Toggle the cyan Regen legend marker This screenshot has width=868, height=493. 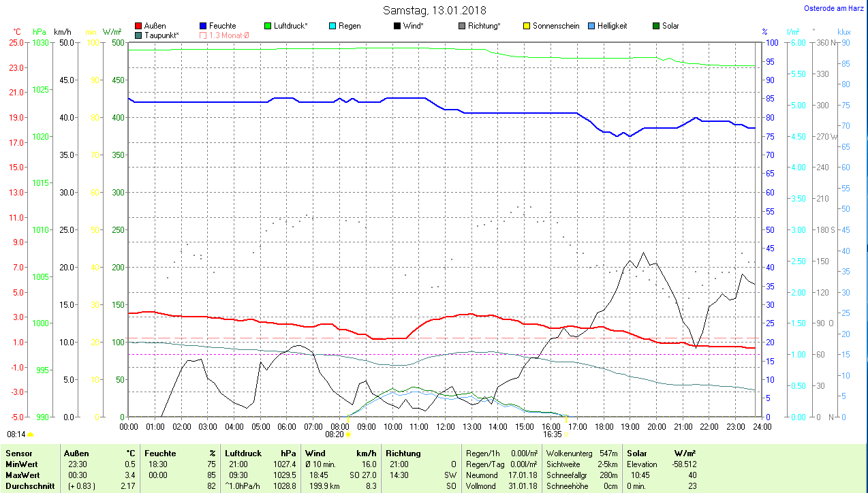click(x=332, y=26)
